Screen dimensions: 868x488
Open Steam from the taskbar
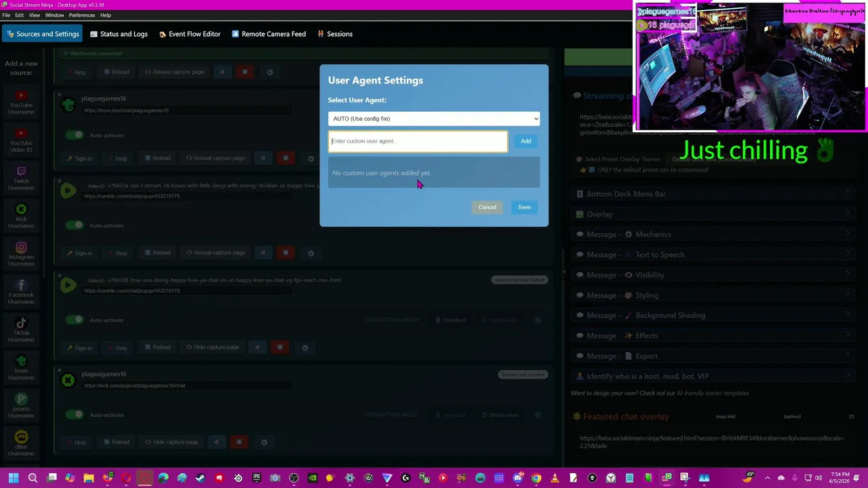coord(200,479)
